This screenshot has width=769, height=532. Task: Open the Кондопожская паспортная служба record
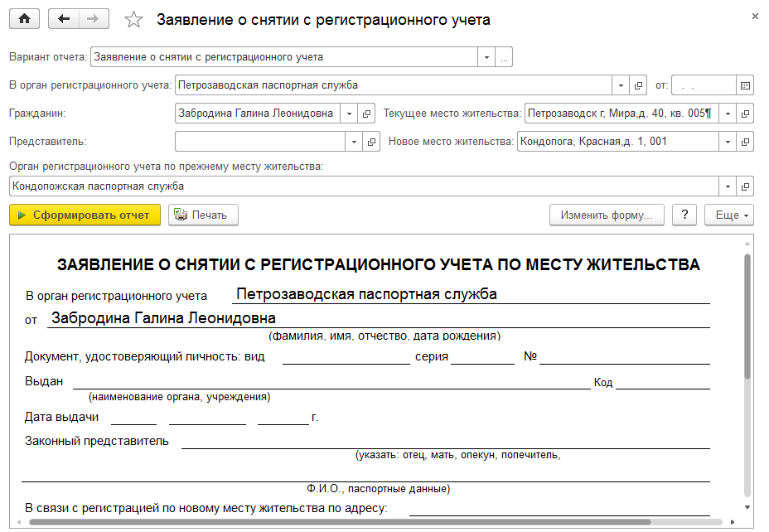click(x=745, y=186)
